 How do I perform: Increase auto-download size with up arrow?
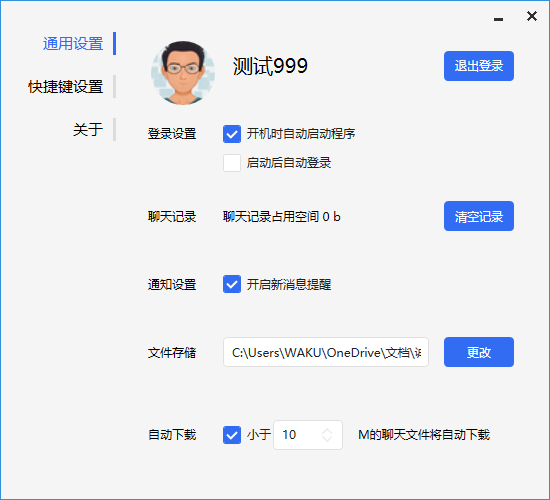pyautogui.click(x=327, y=431)
